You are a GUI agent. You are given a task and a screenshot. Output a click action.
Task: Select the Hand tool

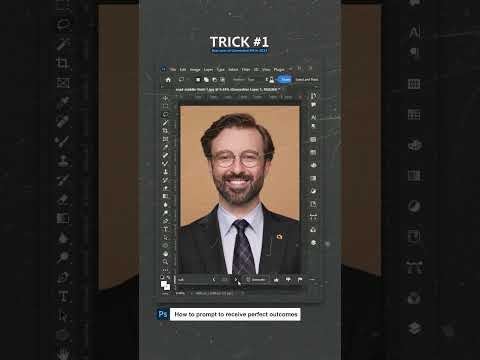(165, 254)
